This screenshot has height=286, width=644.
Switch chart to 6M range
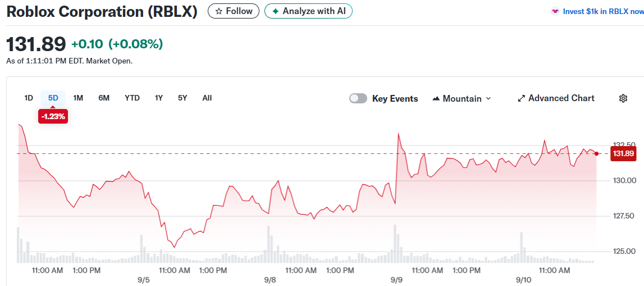coord(104,98)
